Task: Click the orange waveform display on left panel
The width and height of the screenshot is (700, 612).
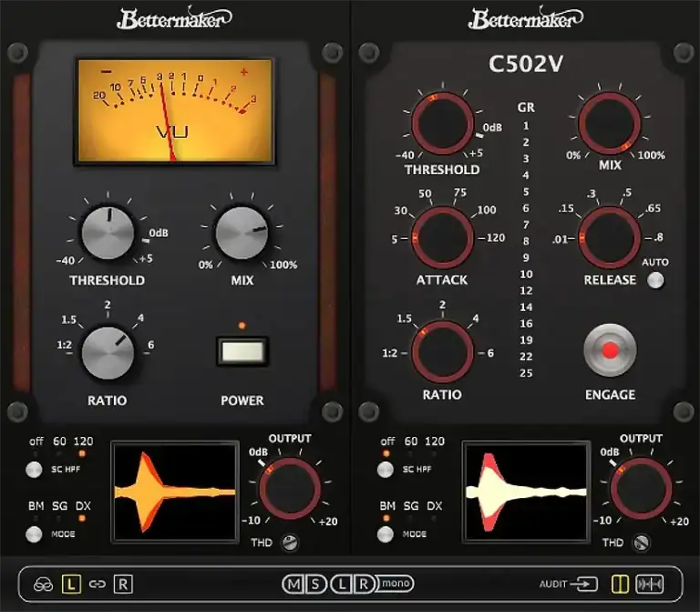Action: click(x=175, y=493)
